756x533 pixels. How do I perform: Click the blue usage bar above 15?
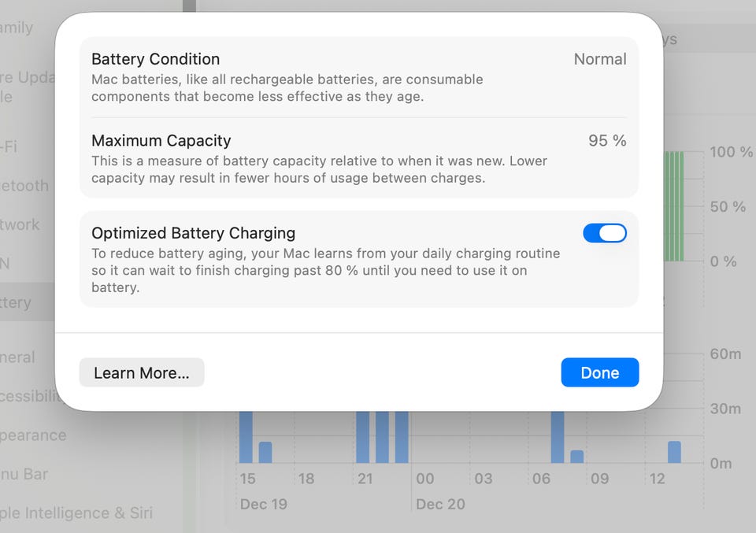246,436
